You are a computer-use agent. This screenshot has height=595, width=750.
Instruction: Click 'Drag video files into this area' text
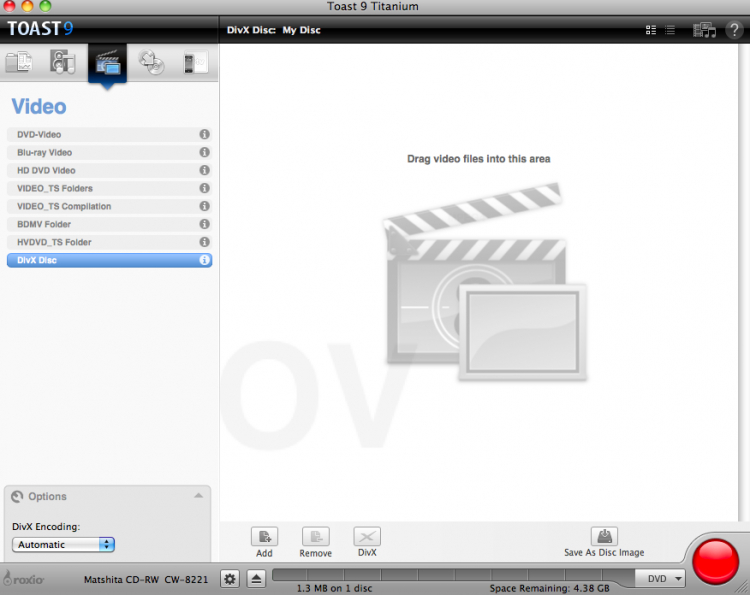[478, 159]
